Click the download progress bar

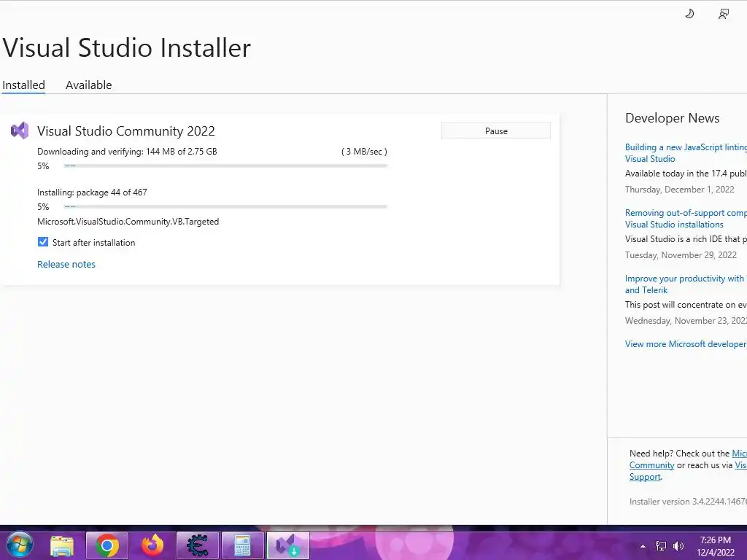click(x=225, y=166)
